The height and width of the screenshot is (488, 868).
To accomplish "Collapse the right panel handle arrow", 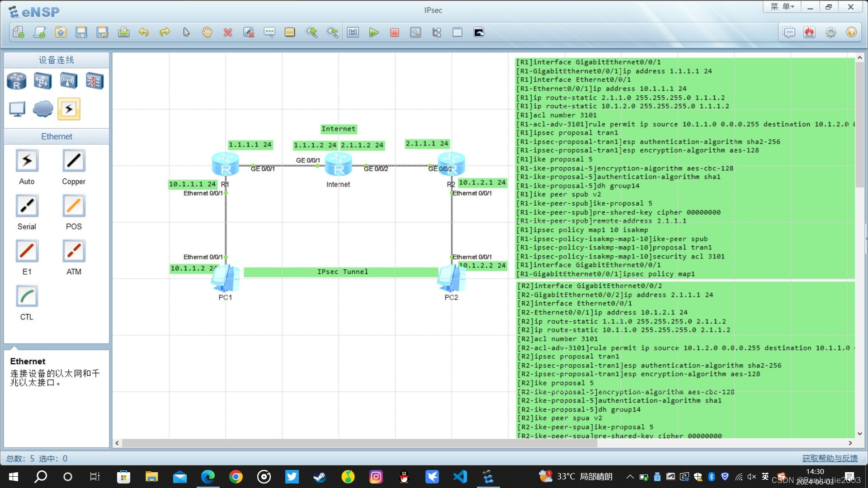I will pos(865,239).
